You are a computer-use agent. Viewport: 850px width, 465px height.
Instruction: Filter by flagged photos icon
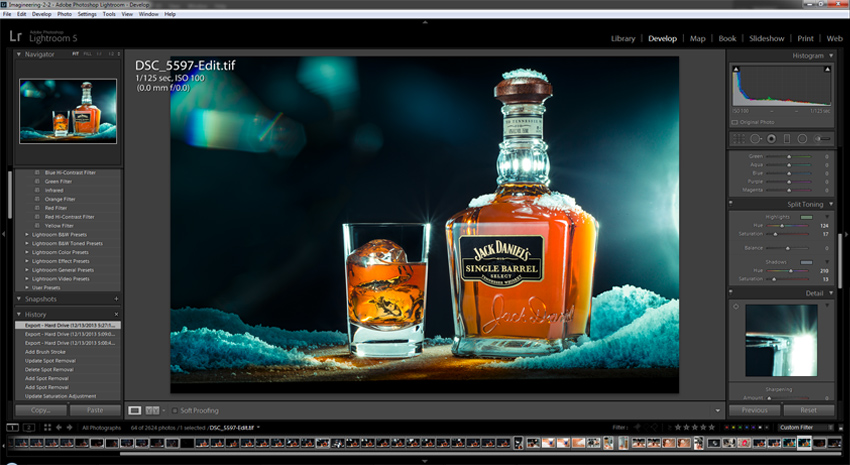(x=638, y=428)
